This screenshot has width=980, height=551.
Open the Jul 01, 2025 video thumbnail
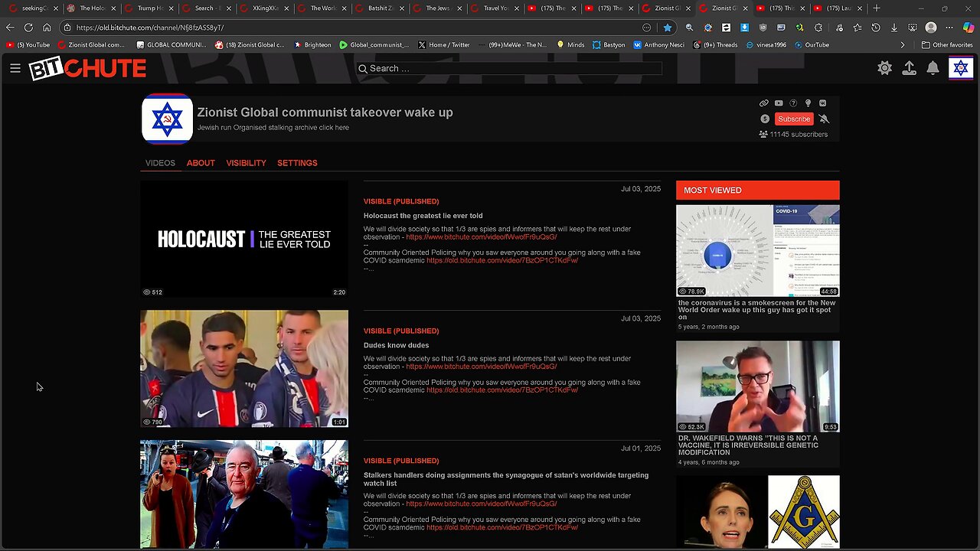[x=244, y=494]
